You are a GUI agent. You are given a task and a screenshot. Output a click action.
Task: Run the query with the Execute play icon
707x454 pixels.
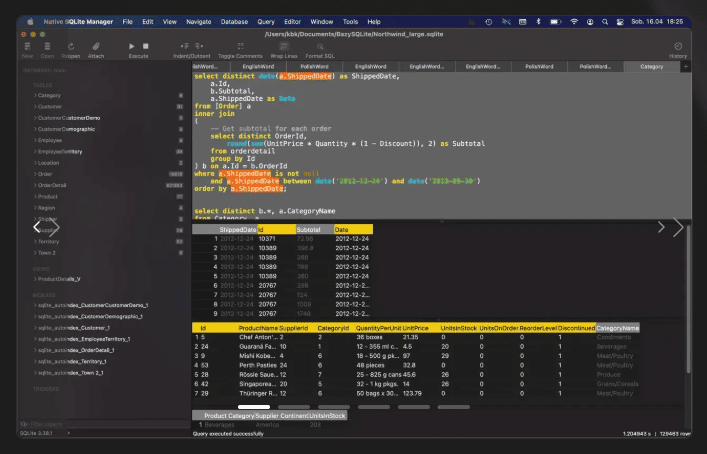tap(131, 46)
